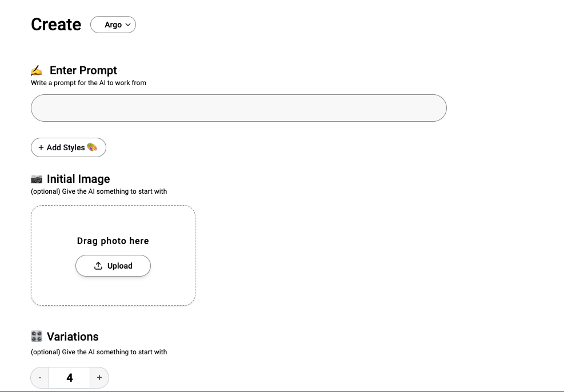
Task: Decrease variations with the minus button
Action: click(x=40, y=378)
